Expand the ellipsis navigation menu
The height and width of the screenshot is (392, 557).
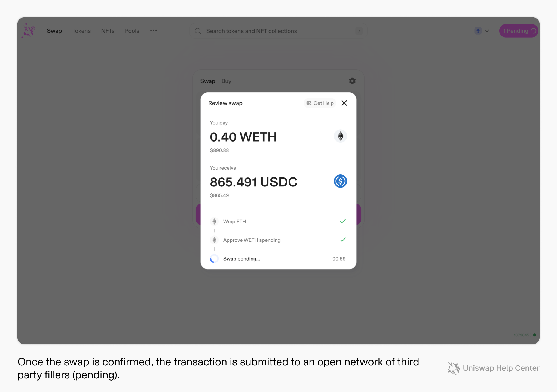[154, 31]
